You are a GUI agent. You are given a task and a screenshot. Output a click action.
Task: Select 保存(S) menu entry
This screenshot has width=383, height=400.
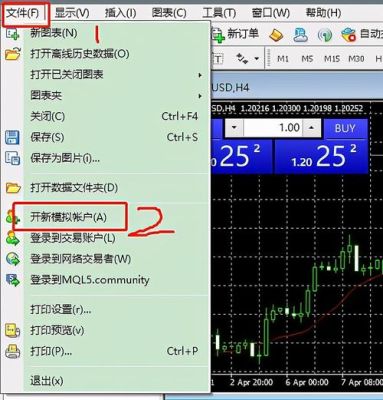[117, 137]
